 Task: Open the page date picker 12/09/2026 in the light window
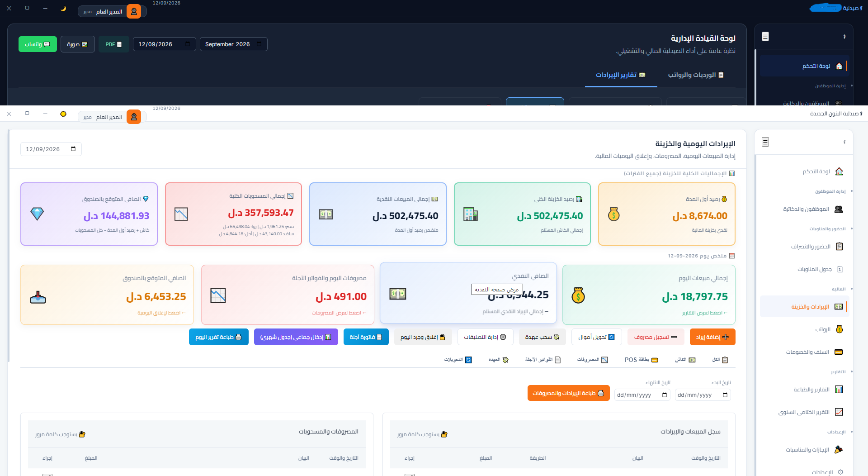[51, 149]
